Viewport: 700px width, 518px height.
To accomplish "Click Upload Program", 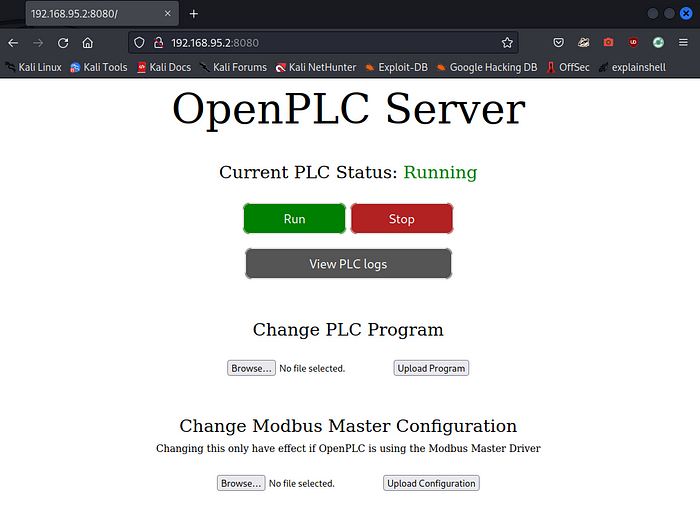I will [x=431, y=368].
